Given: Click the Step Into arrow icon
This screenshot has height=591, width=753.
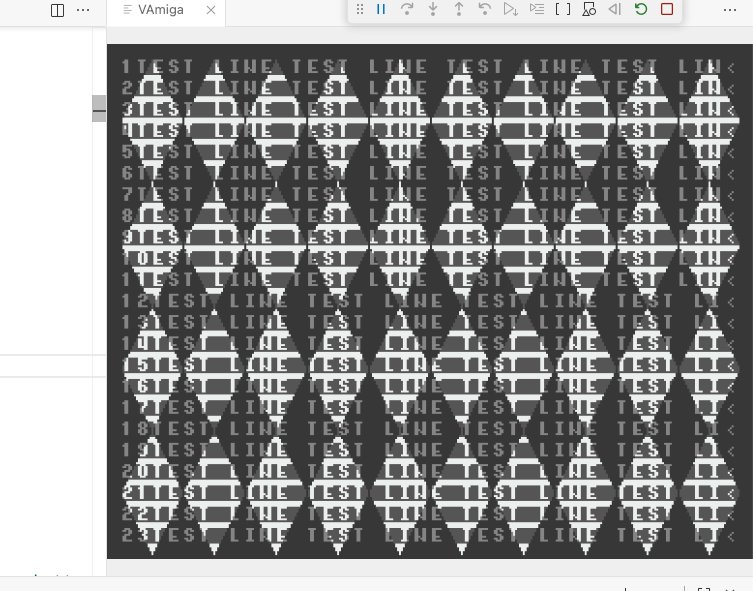Looking at the screenshot, I should 433,9.
